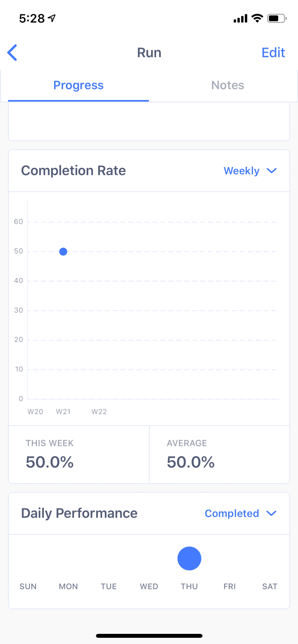Select the W21 data point on chart
298x644 pixels.
(x=63, y=251)
